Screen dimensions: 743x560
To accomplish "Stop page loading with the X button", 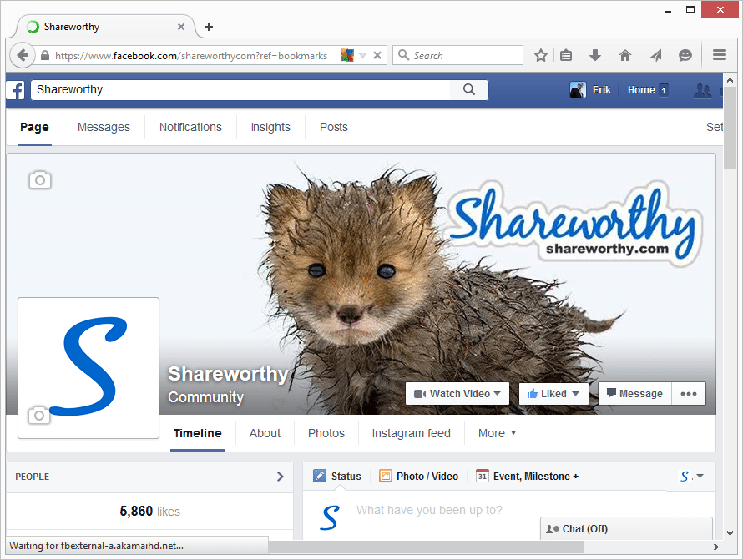I will pos(377,55).
